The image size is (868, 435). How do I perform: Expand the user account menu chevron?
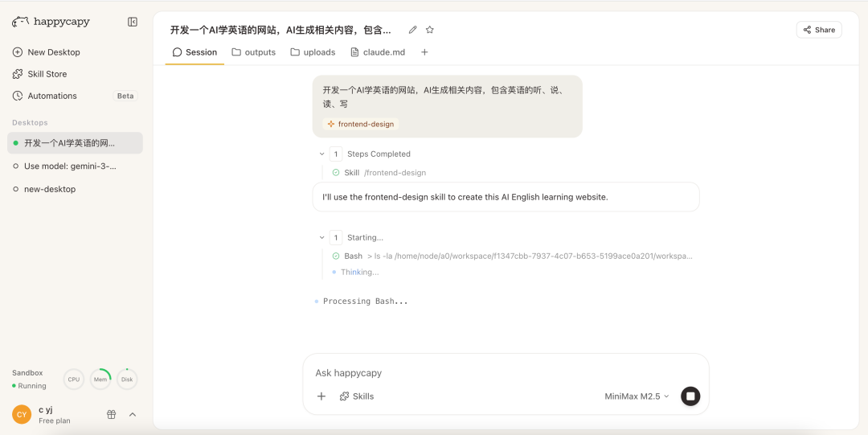coord(133,415)
